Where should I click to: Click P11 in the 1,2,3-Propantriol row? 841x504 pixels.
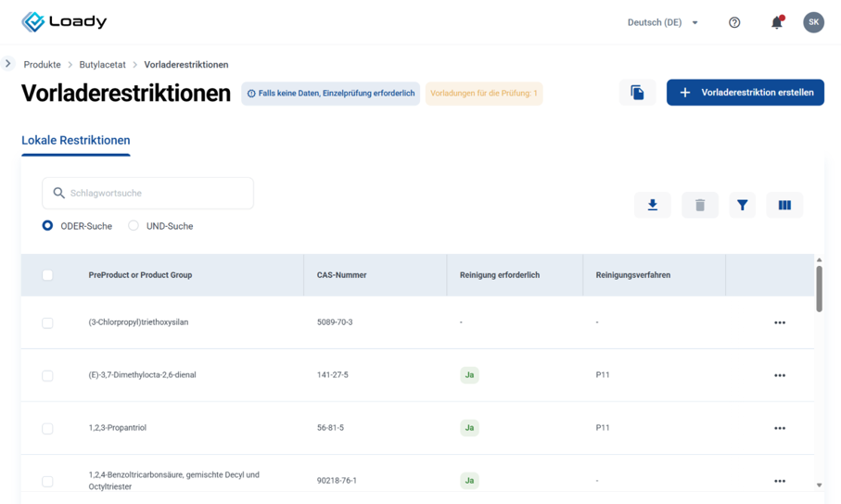(603, 428)
